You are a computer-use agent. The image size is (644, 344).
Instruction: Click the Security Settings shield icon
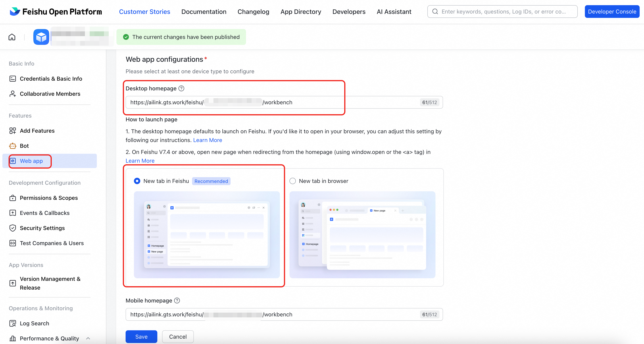point(12,228)
